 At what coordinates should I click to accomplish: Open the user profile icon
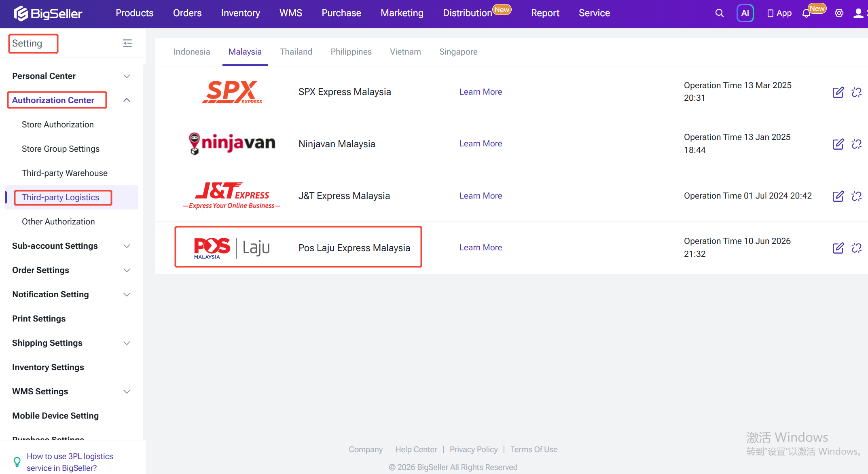(858, 13)
